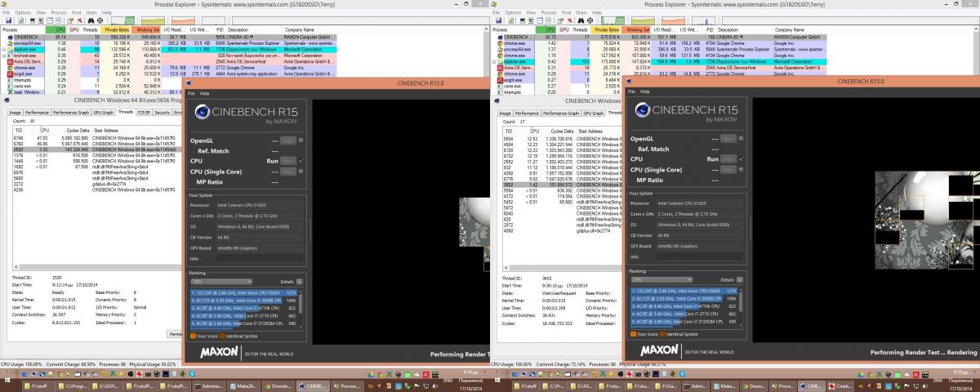Image resolution: width=980 pixels, height=392 pixels.
Task: Collapse explorer.exe tree node in right Process Explorer
Action: click(x=492, y=60)
